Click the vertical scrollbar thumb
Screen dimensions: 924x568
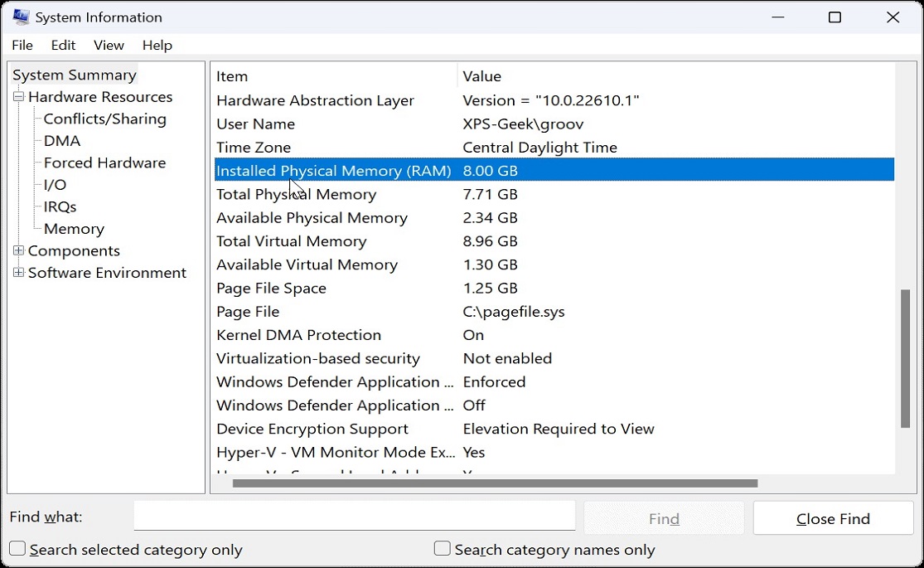(905, 358)
